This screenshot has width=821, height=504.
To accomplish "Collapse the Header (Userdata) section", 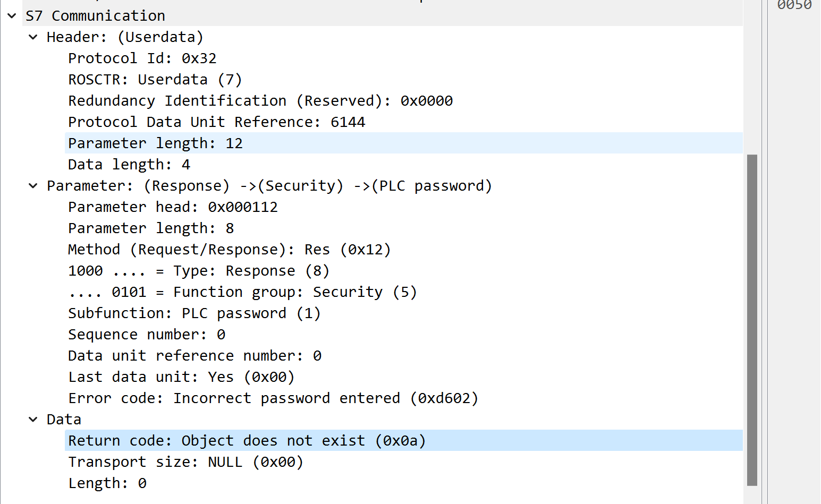I will pyautogui.click(x=33, y=37).
